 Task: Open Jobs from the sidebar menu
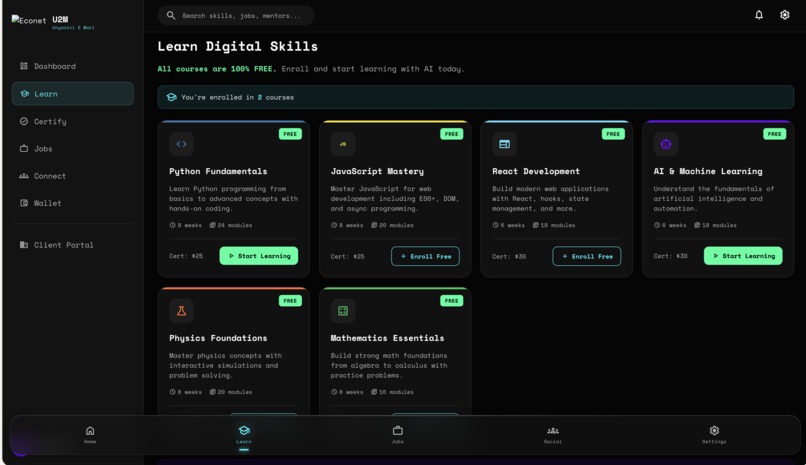click(x=72, y=148)
